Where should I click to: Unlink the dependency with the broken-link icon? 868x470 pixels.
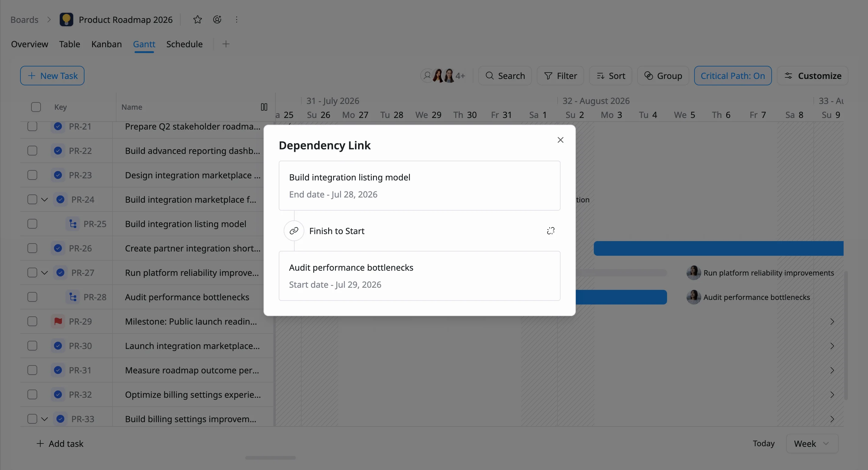551,231
